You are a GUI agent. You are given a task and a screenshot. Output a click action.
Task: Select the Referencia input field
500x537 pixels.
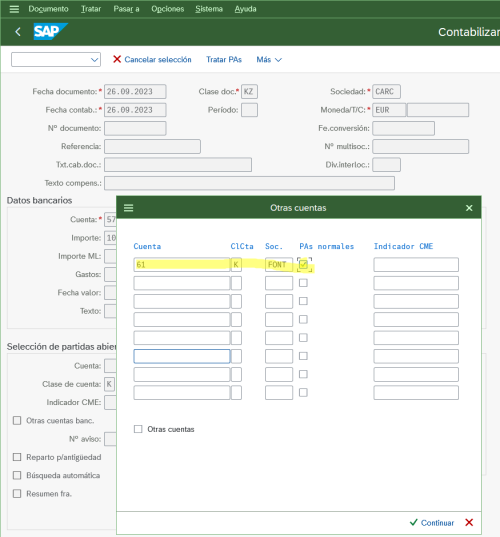coord(152,147)
